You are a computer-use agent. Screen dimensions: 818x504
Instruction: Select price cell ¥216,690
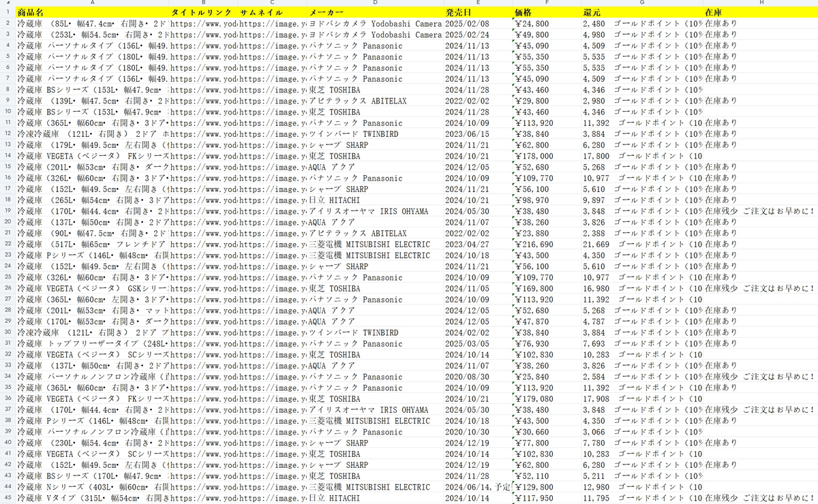click(x=547, y=245)
